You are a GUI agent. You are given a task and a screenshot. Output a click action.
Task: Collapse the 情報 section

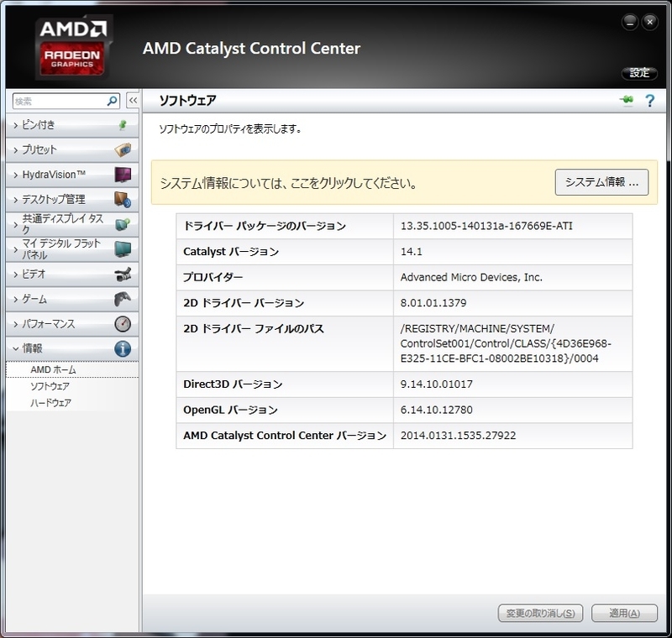[x=72, y=348]
